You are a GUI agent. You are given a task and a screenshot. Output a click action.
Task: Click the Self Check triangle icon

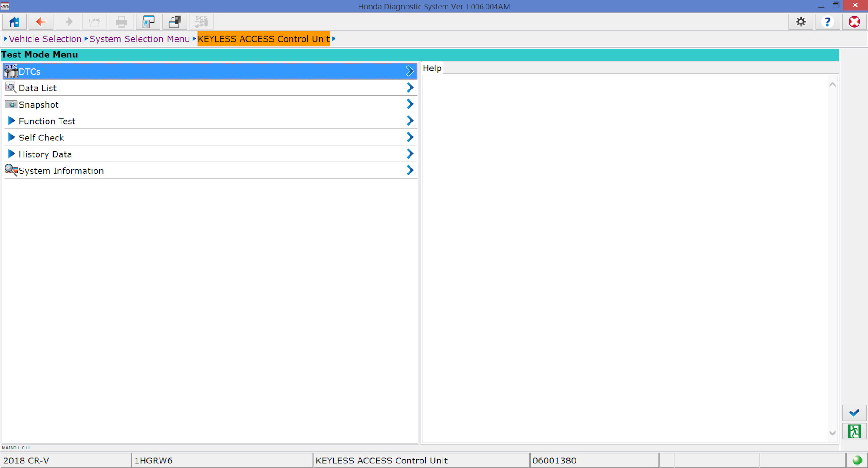(x=12, y=137)
